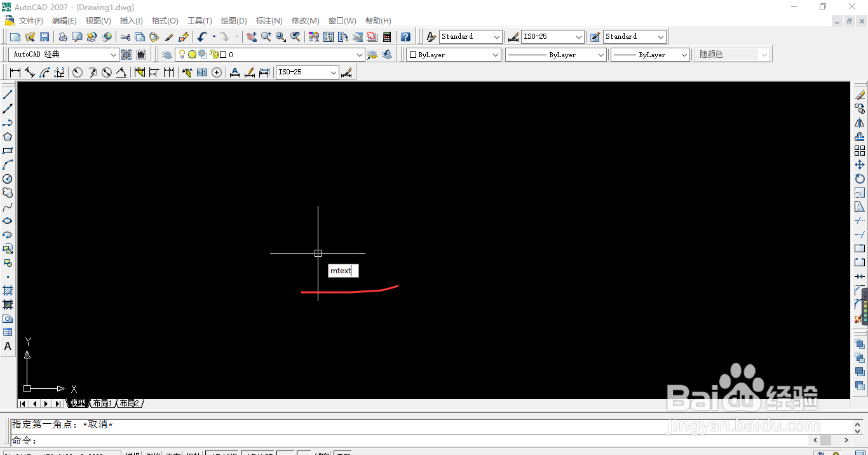Expand the undo history arrow

(214, 37)
